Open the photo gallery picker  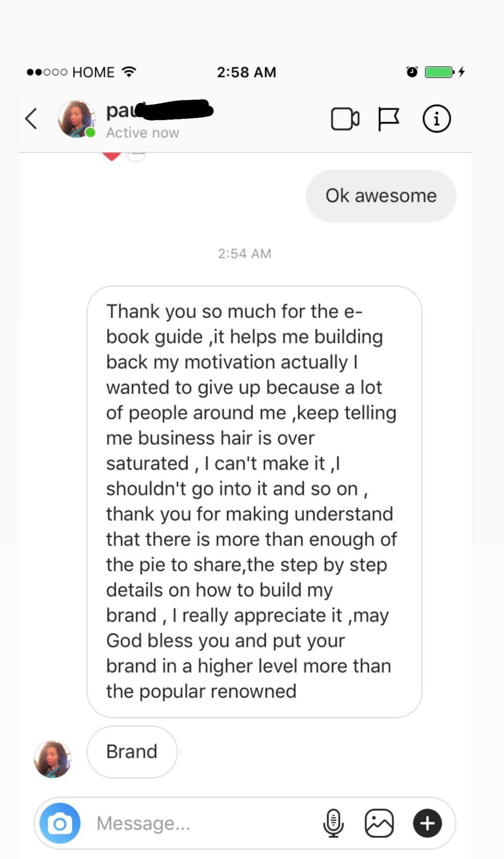[379, 823]
